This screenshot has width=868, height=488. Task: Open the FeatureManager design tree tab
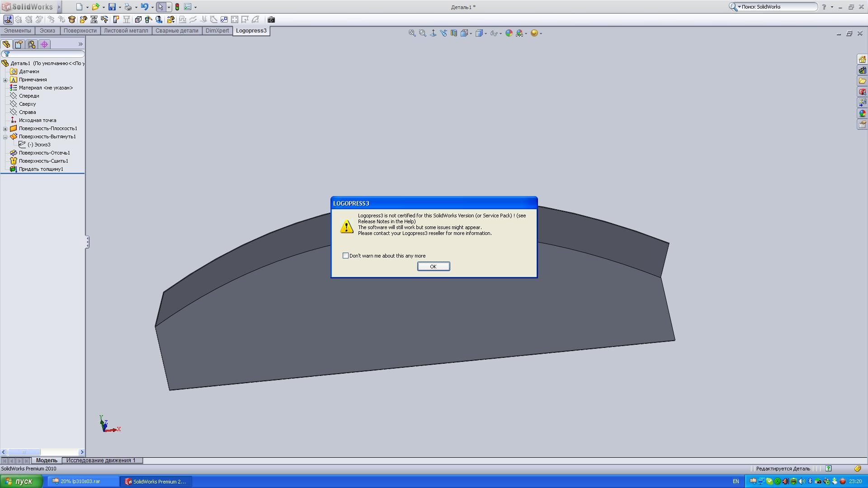[6, 44]
